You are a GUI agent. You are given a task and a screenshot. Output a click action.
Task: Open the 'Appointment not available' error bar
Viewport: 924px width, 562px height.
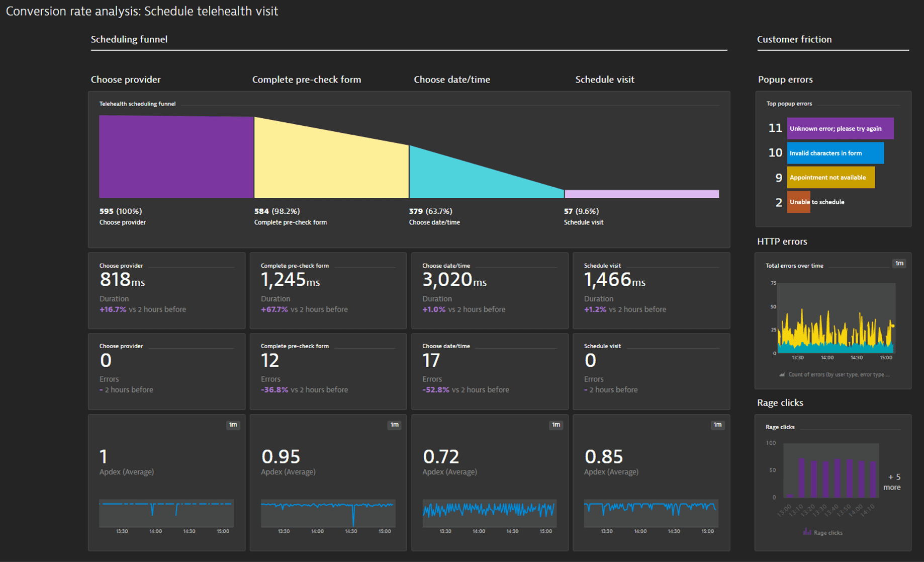coord(830,178)
